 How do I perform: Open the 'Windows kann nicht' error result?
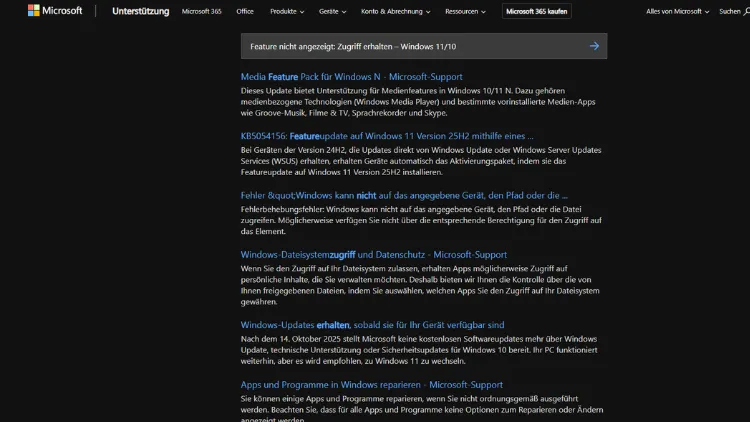pos(404,195)
